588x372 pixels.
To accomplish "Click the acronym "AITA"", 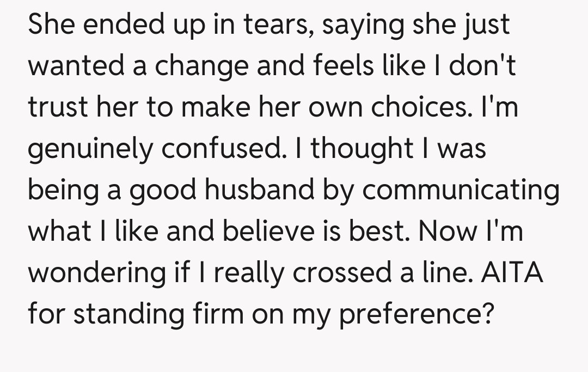I will 512,271.
